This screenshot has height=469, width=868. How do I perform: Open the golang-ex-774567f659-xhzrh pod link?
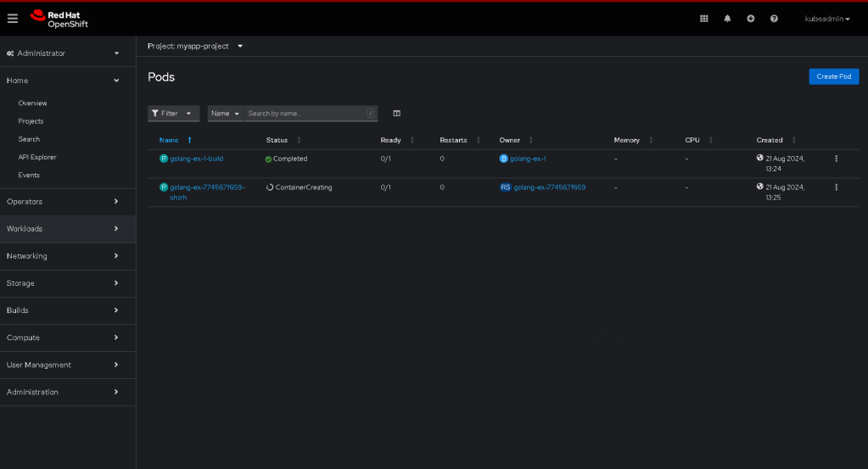[208, 193]
